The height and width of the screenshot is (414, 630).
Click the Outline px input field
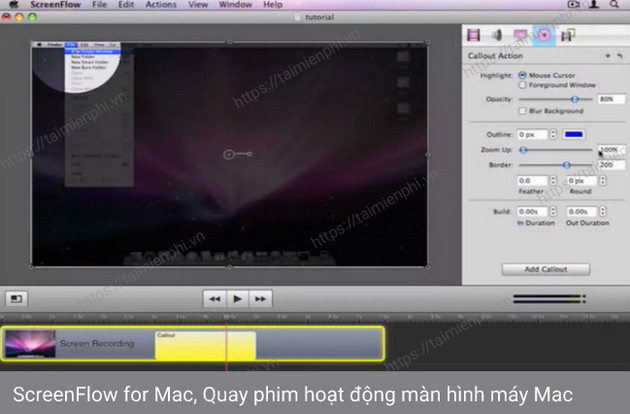(532, 134)
